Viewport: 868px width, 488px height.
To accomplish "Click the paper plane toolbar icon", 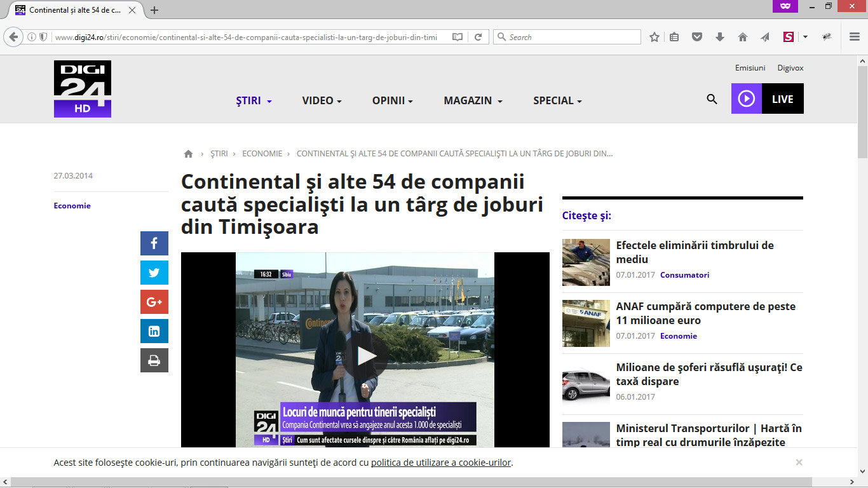I will click(x=766, y=37).
